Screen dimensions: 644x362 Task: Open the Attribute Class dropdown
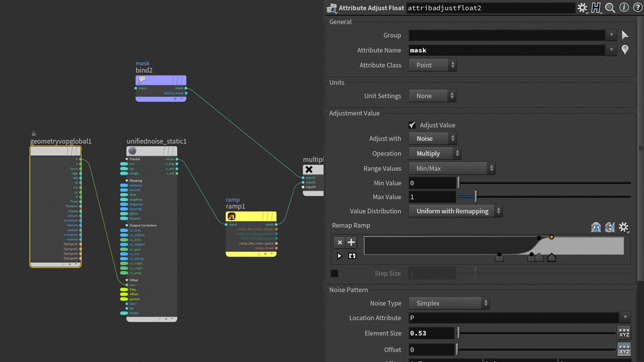(x=433, y=65)
